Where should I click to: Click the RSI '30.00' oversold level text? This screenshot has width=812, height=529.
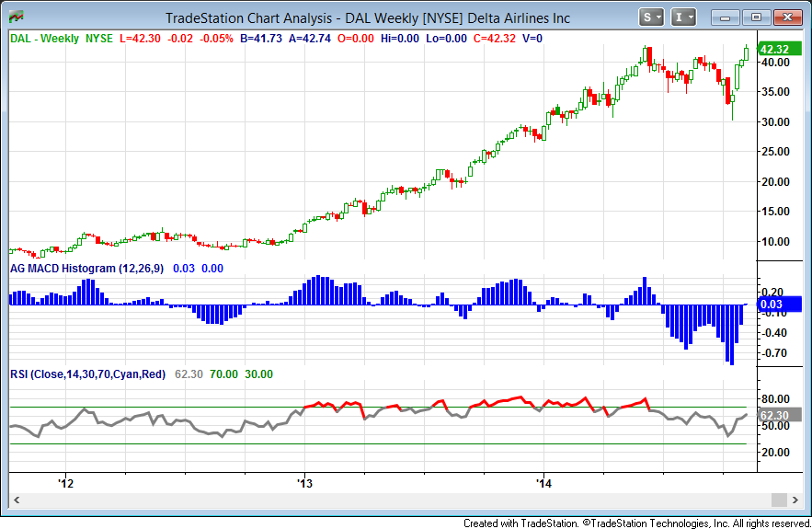[258, 374]
